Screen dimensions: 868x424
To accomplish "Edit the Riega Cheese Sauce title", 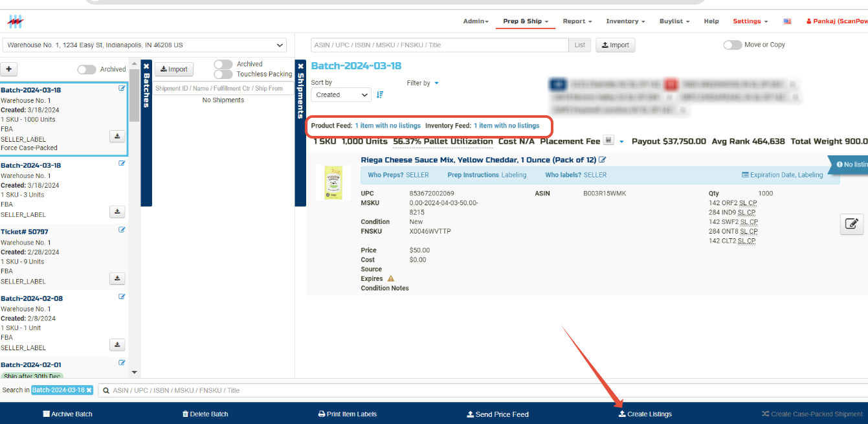I will click(603, 160).
